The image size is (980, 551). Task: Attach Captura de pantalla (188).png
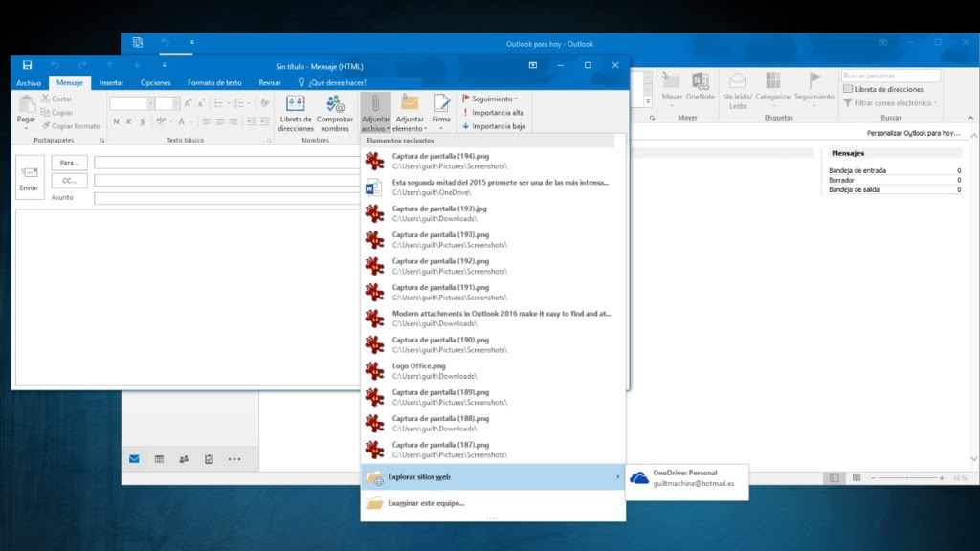click(493, 424)
